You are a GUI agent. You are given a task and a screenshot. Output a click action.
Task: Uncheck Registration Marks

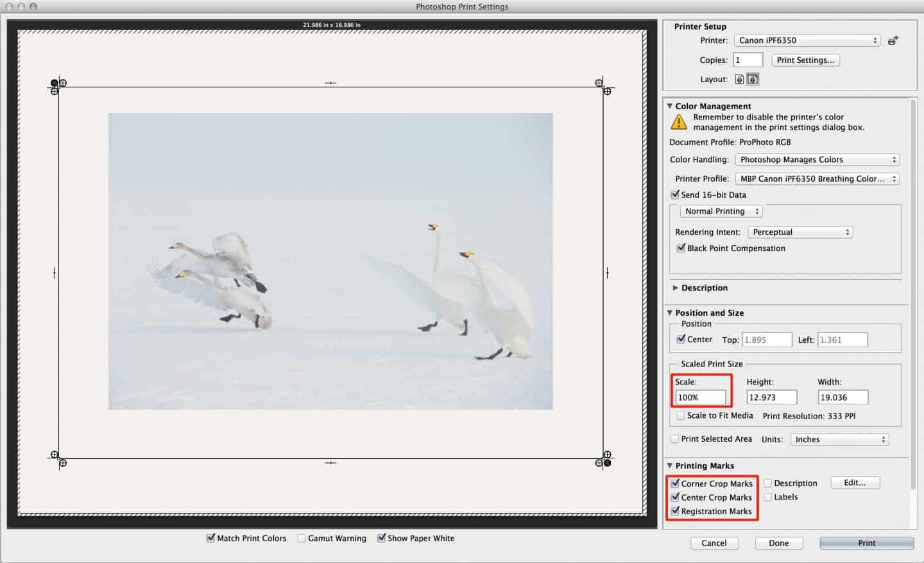coord(675,511)
